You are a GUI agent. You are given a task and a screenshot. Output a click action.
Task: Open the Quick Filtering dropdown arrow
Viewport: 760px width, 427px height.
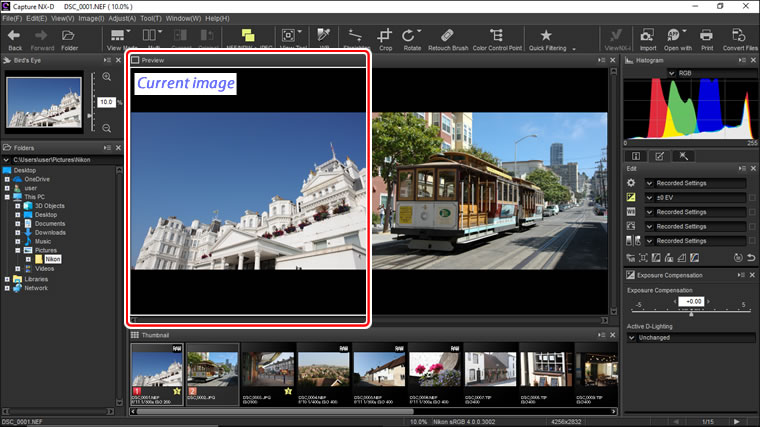point(574,49)
